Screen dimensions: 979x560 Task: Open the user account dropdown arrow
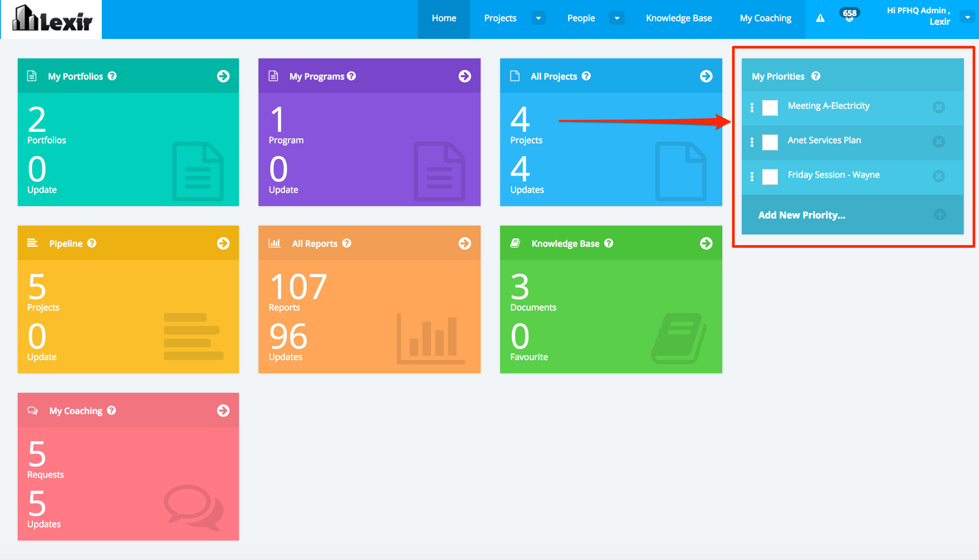(x=967, y=17)
